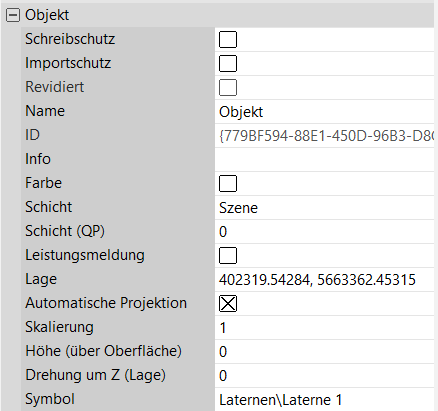Uncheck Automatische Projektion checkbox

(228, 304)
